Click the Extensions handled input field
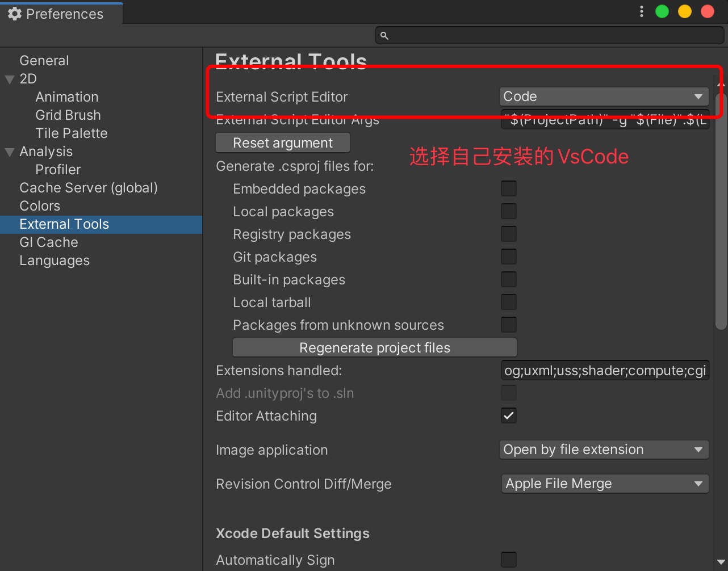 tap(605, 370)
